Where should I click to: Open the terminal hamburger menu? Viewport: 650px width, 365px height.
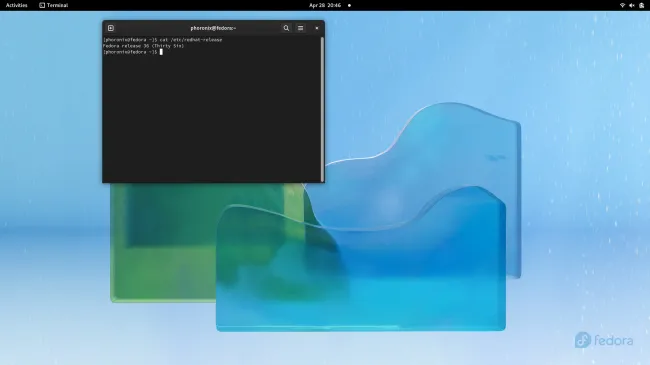[301, 28]
